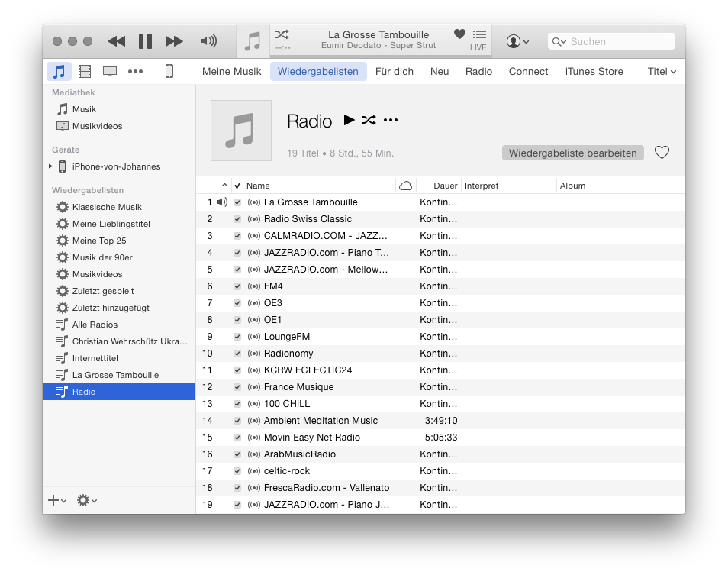728x575 pixels.
Task: Click the iCloud status column header
Action: pos(406,186)
